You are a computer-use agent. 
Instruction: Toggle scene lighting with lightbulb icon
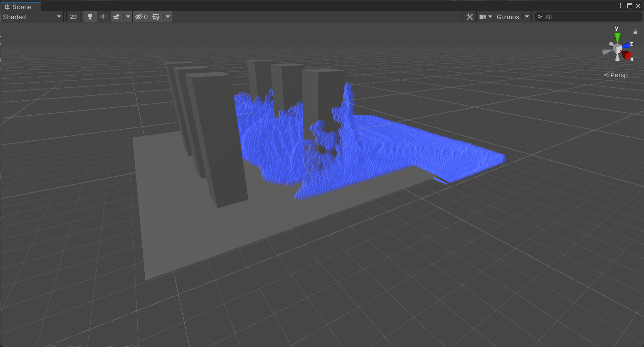coord(90,17)
